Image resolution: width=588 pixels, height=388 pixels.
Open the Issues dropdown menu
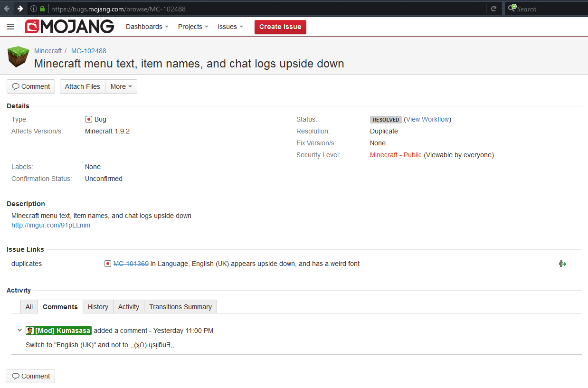pyautogui.click(x=230, y=27)
